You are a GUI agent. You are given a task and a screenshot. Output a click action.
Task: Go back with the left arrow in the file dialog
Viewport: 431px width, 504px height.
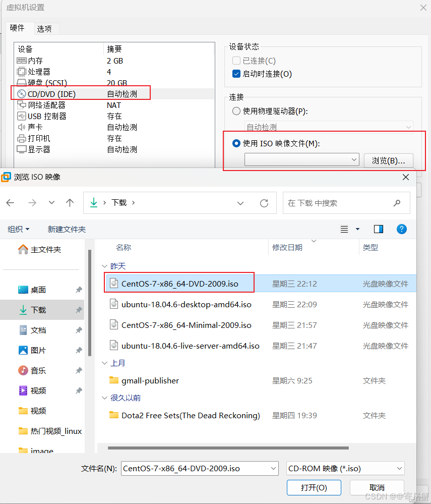click(x=10, y=203)
